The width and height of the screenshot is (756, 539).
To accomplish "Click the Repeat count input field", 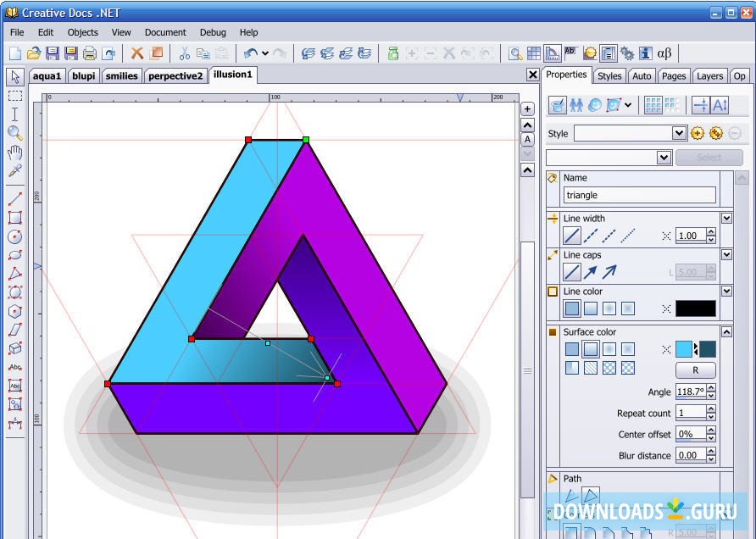I will pyautogui.click(x=691, y=413).
